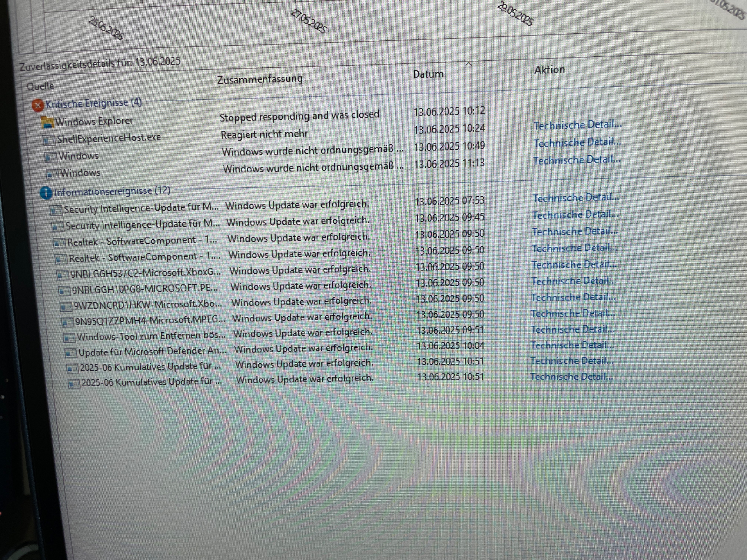Click the ShellExperienceHost.exe application icon
The height and width of the screenshot is (560, 747).
[49, 140]
